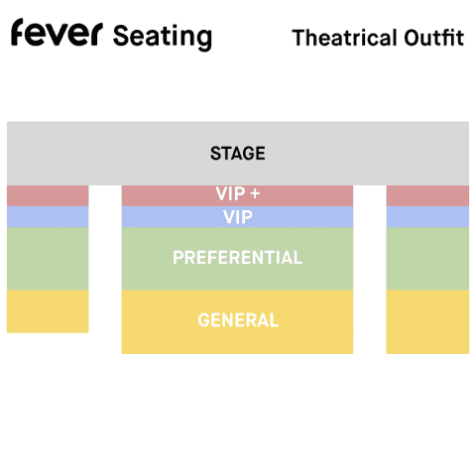Select the center GENERAL section
The image size is (476, 476).
[237, 322]
